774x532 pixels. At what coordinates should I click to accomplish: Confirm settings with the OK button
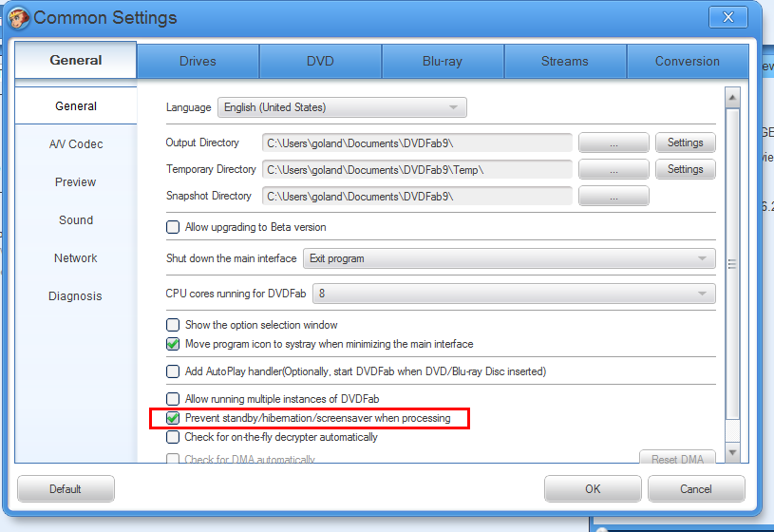[x=593, y=489]
